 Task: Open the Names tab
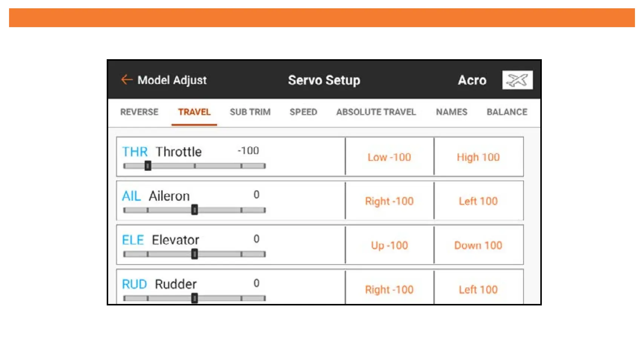click(x=451, y=112)
